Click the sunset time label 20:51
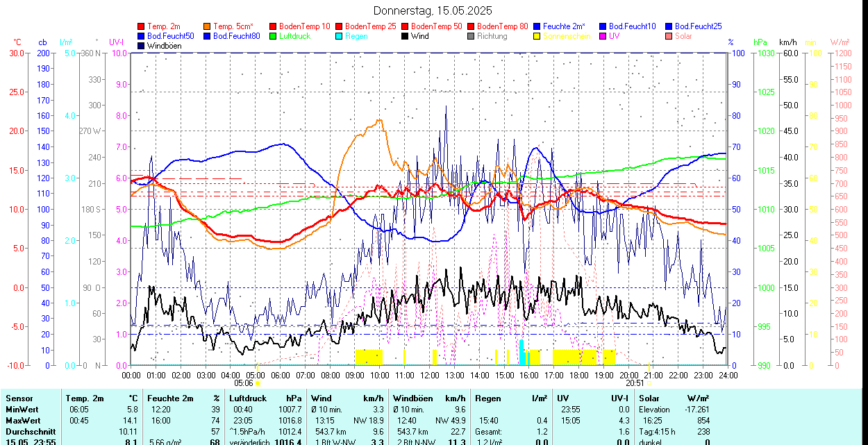The height and width of the screenshot is (445, 868). [x=634, y=383]
